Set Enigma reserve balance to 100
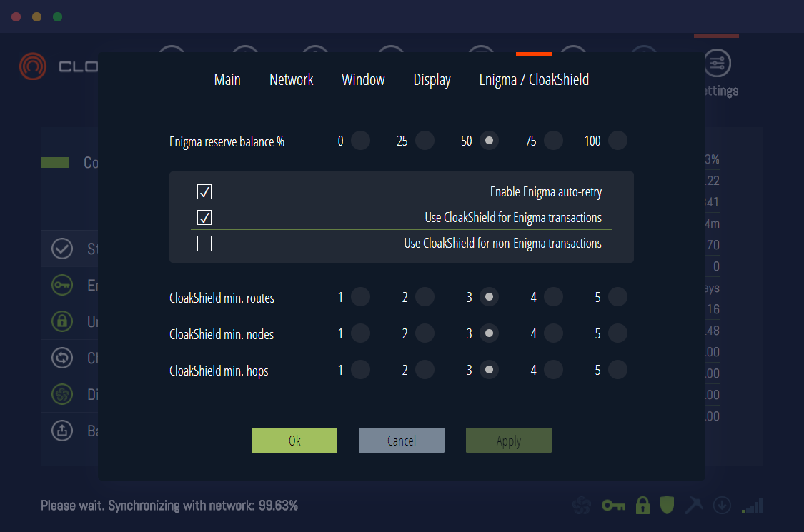Screen dimensions: 804x532 (x=617, y=141)
